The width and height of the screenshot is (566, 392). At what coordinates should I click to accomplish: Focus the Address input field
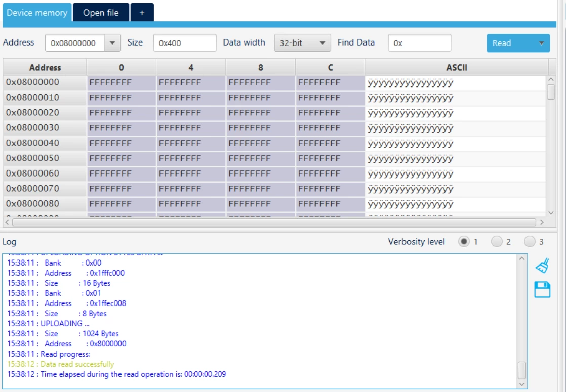click(75, 43)
